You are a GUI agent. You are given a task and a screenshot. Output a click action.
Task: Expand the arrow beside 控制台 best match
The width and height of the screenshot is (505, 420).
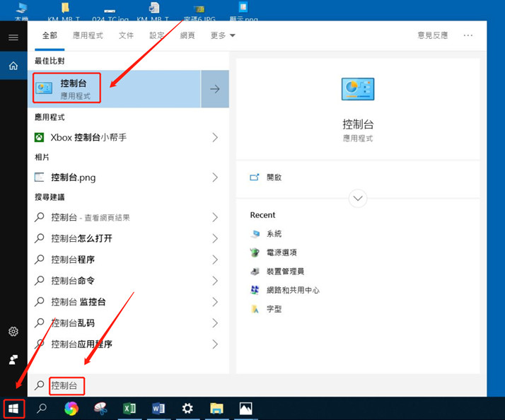pos(215,89)
